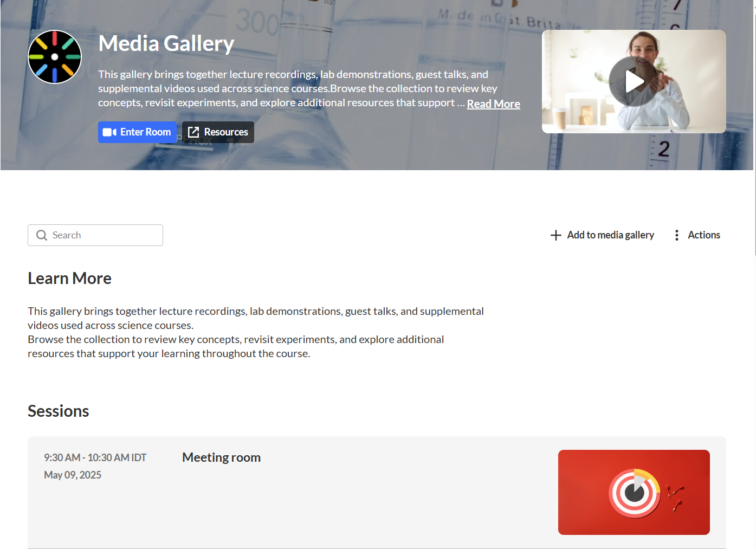The height and width of the screenshot is (549, 756).
Task: Click Add to media gallery
Action: click(x=602, y=235)
